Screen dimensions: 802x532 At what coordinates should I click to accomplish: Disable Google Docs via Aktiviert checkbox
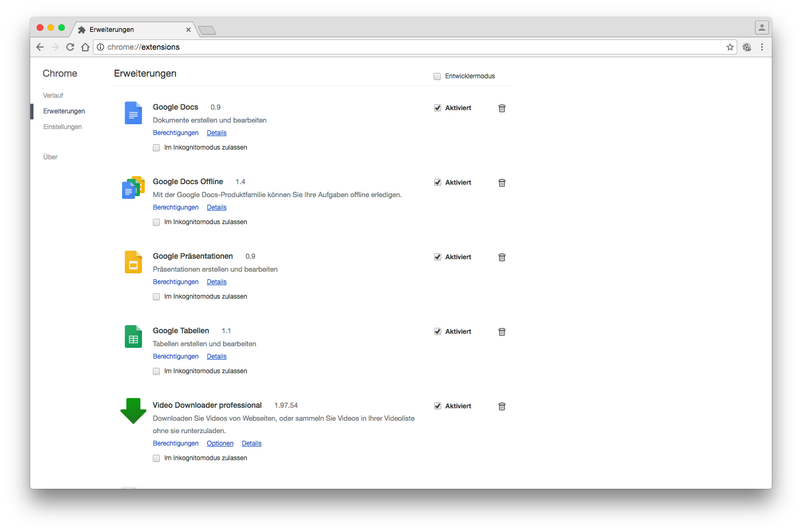click(x=437, y=108)
